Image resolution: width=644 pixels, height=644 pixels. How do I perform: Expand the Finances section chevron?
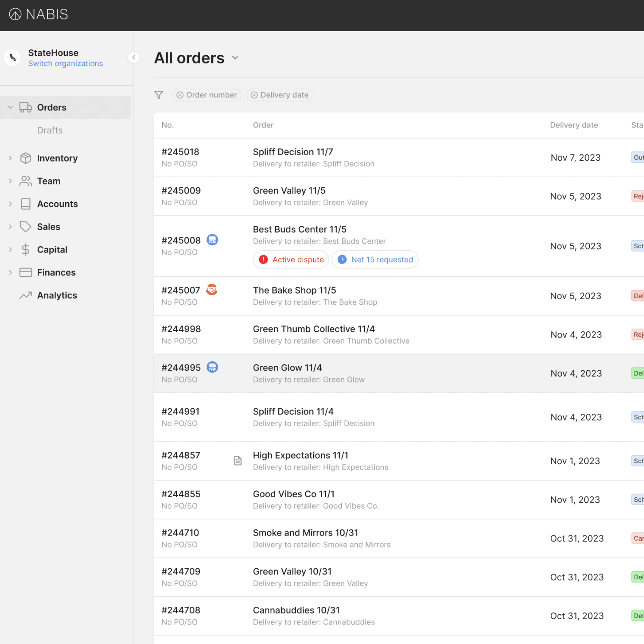pyautogui.click(x=10, y=272)
